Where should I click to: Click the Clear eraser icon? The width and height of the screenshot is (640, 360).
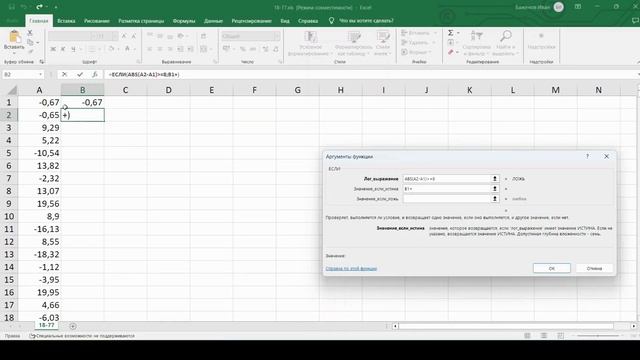tap(451, 52)
